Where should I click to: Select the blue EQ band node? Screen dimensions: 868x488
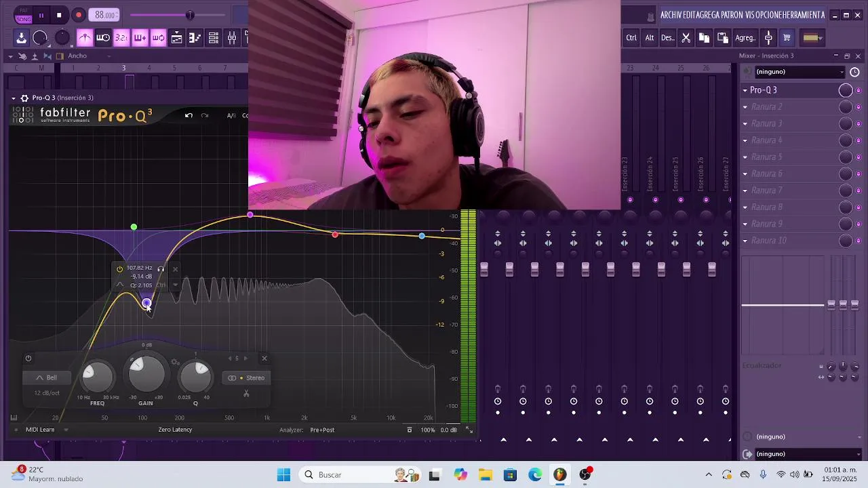(422, 236)
